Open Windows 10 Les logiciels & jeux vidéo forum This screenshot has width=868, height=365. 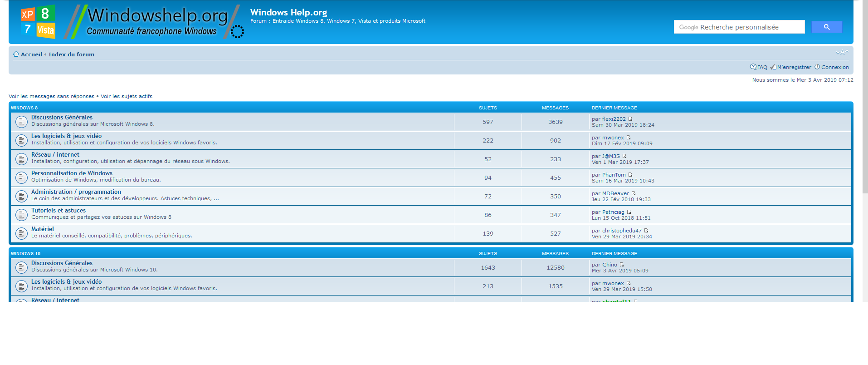[x=66, y=282]
